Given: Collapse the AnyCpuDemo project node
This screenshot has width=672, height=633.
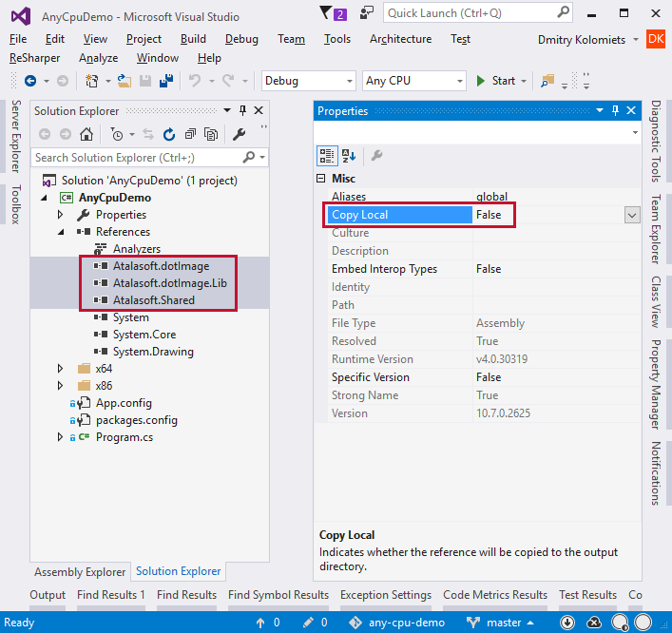Looking at the screenshot, I should (x=44, y=198).
